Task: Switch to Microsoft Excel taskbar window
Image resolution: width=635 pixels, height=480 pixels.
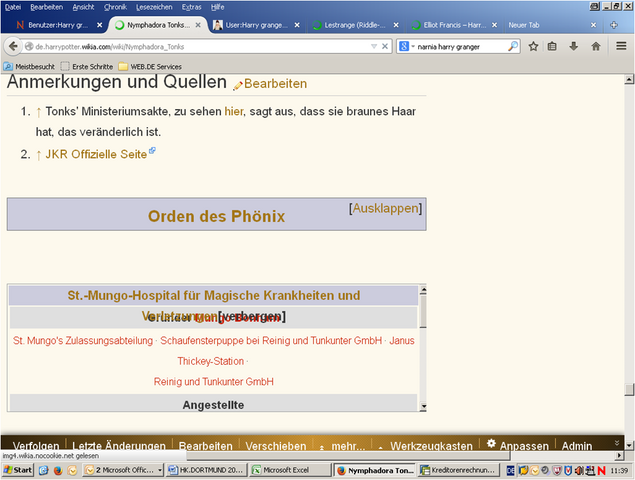Action: [x=290, y=470]
